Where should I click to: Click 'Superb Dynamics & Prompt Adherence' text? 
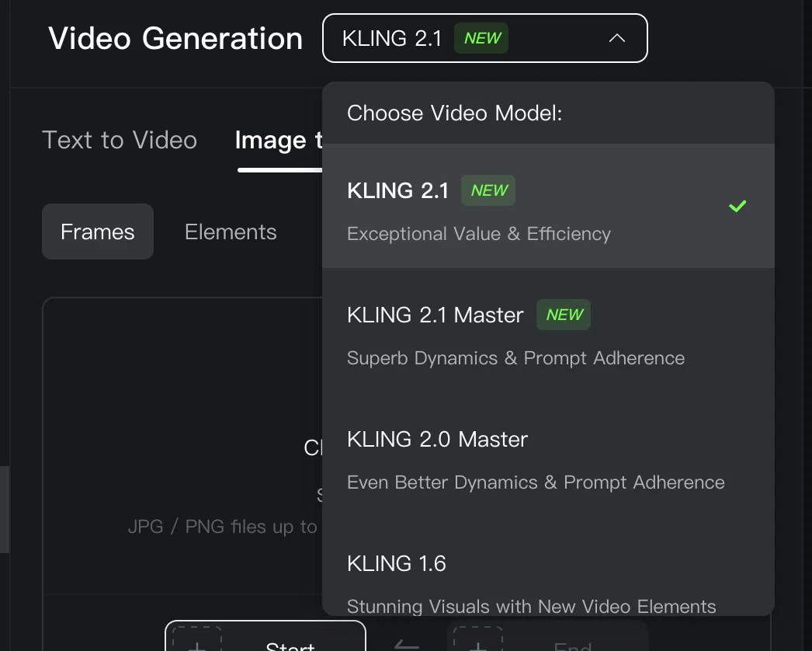pyautogui.click(x=515, y=358)
